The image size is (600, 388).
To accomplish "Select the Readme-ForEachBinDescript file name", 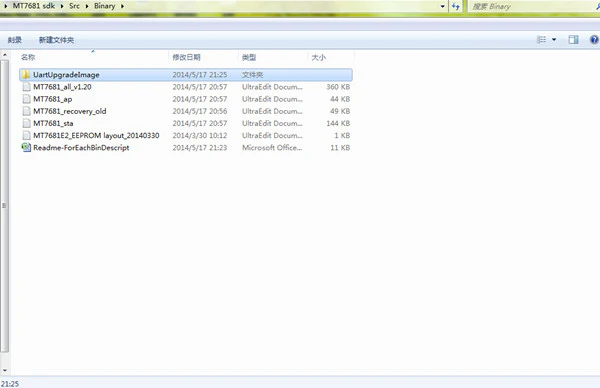I will (81, 148).
